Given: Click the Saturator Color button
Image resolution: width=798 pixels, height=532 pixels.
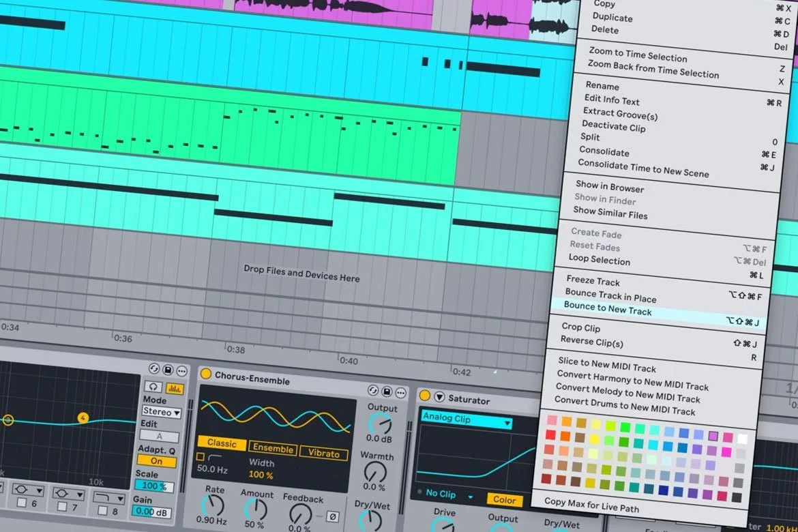Looking at the screenshot, I should pos(504,500).
